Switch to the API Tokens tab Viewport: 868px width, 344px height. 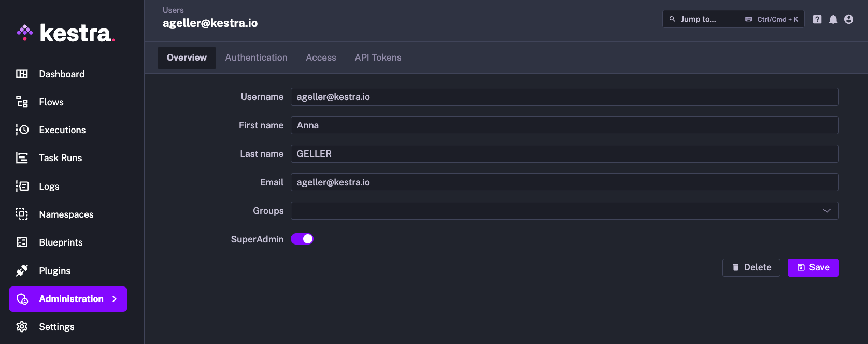(378, 58)
